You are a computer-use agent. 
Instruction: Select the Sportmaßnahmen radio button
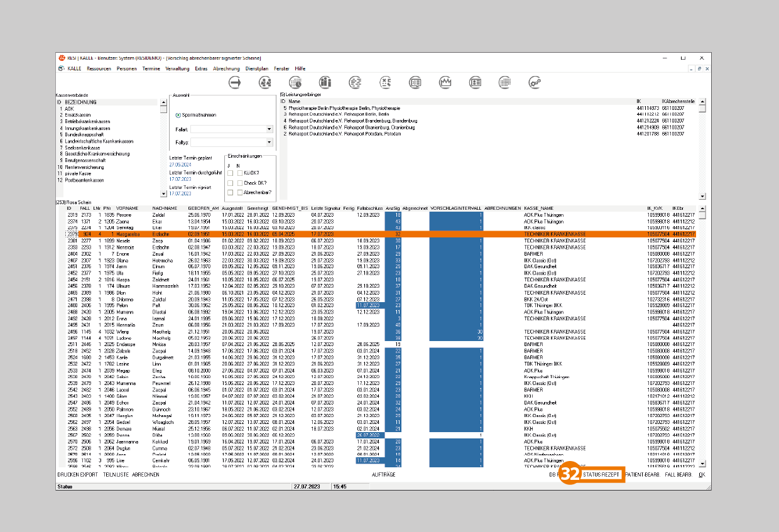click(x=179, y=115)
